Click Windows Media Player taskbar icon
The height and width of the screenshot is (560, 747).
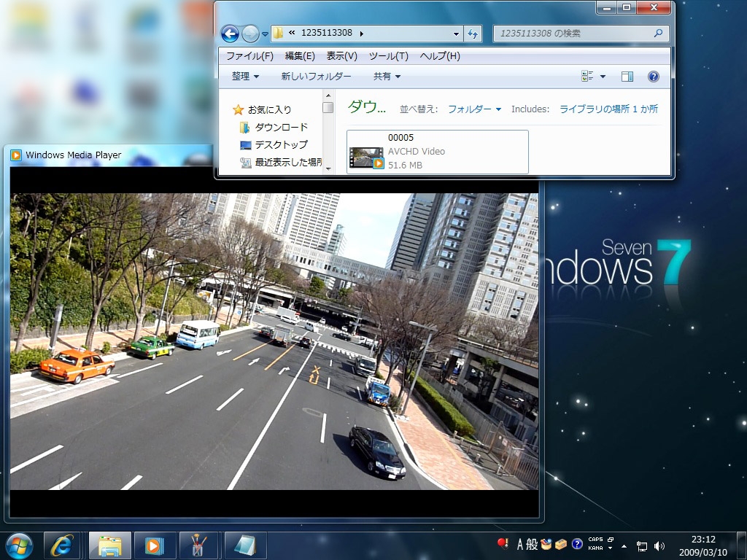coord(154,545)
